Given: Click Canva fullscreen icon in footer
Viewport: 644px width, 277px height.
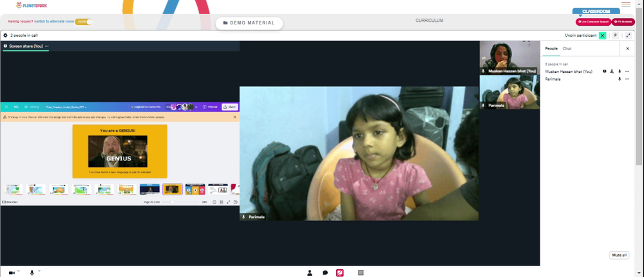Looking at the screenshot, I should point(229,202).
